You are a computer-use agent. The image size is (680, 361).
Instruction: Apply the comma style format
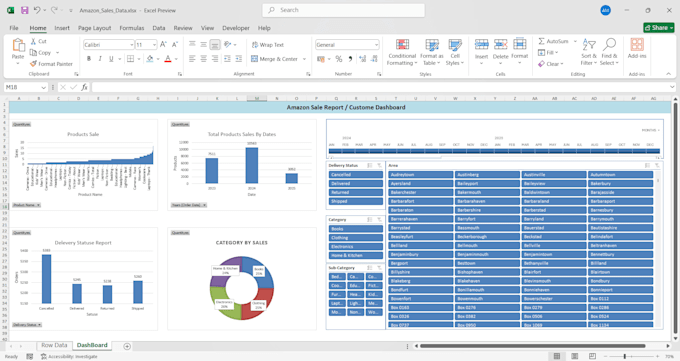[x=350, y=59]
